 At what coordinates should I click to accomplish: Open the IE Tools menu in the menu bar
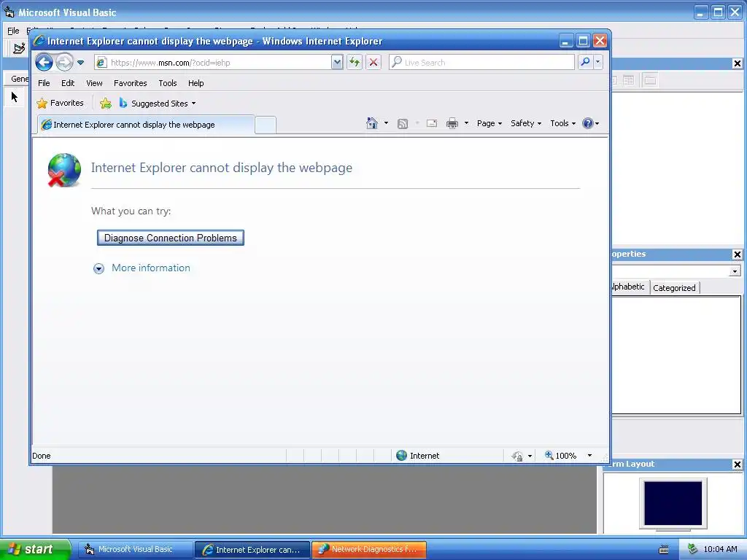pyautogui.click(x=168, y=83)
